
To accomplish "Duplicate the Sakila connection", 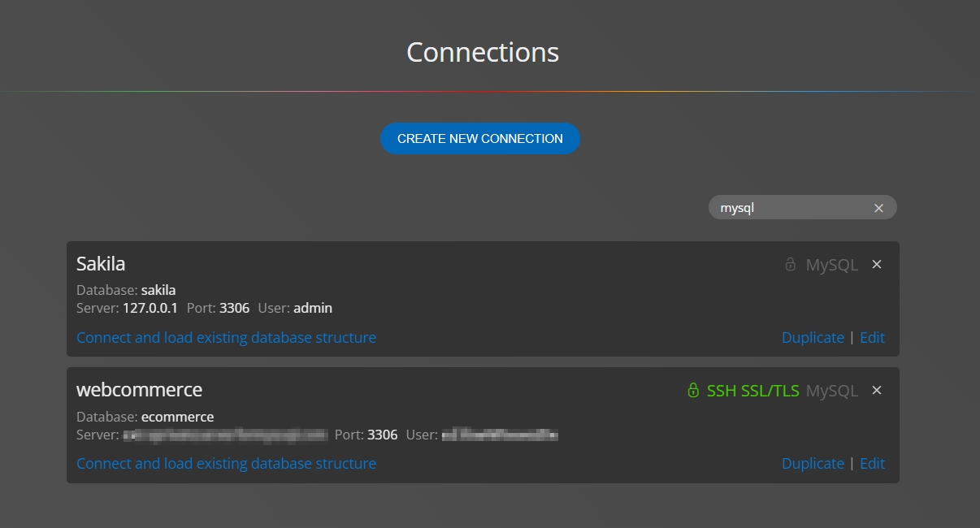I will coord(813,337).
